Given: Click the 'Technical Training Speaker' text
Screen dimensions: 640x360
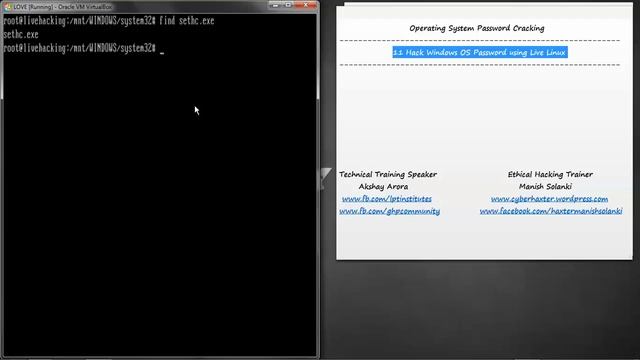Looking at the screenshot, I should coord(388,174).
